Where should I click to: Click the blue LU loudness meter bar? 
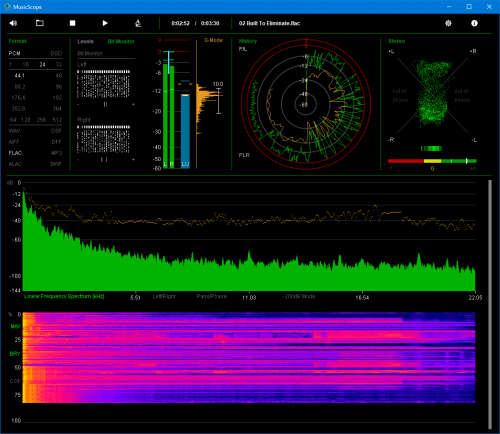click(185, 131)
